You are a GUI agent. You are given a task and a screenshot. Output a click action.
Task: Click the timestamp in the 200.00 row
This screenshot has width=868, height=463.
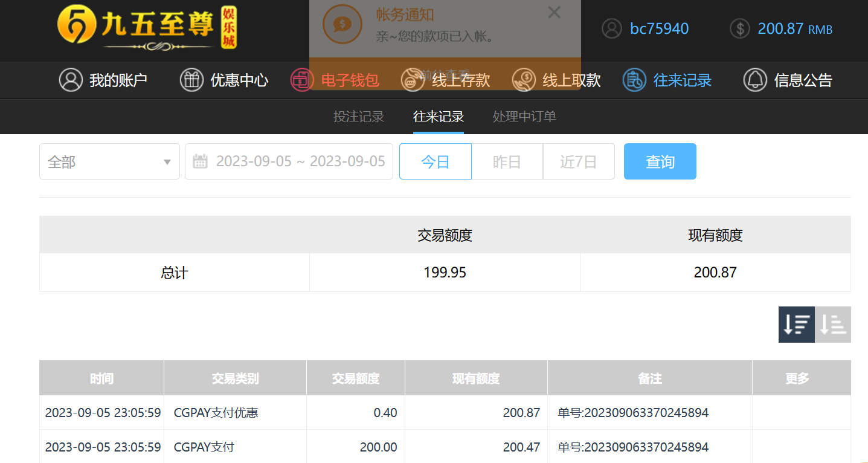pyautogui.click(x=103, y=447)
